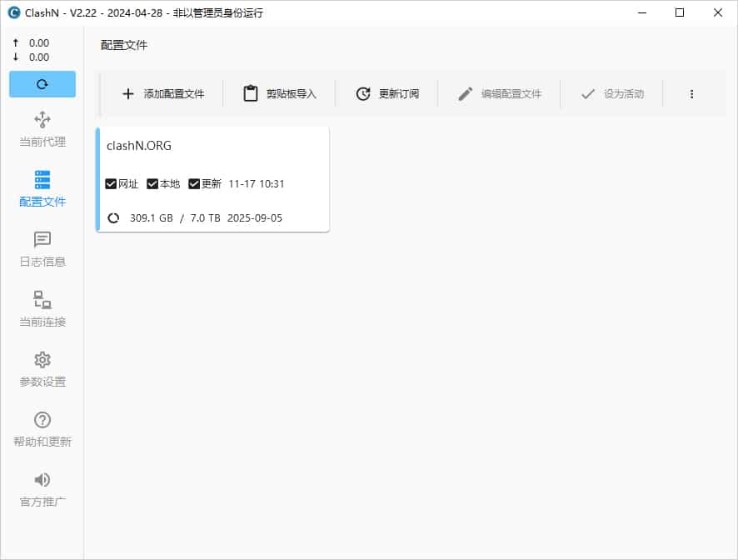Screen dimensions: 738x560
Task: Switch to the 配置文件 section
Action: (x=42, y=188)
